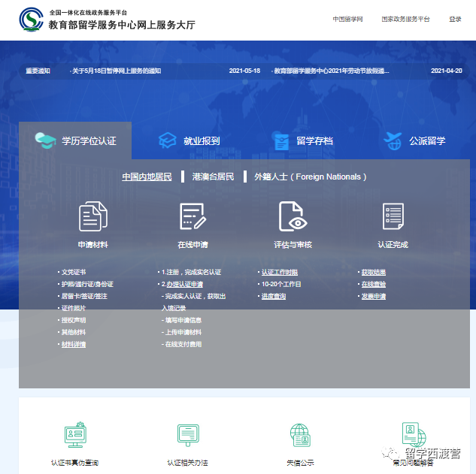Switch to the 就业报到 tab
Screen dimensions: 476x474
coord(189,140)
